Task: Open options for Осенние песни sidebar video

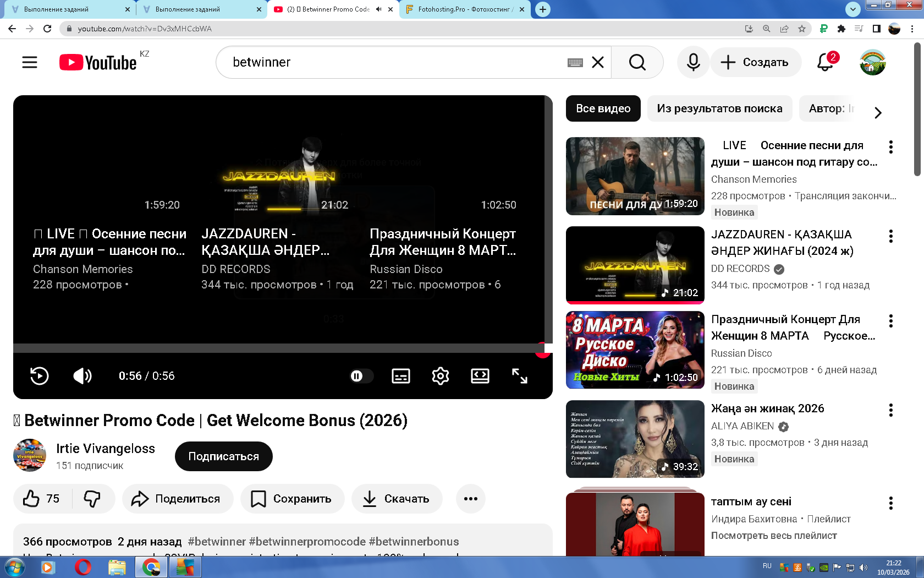Action: [x=890, y=146]
